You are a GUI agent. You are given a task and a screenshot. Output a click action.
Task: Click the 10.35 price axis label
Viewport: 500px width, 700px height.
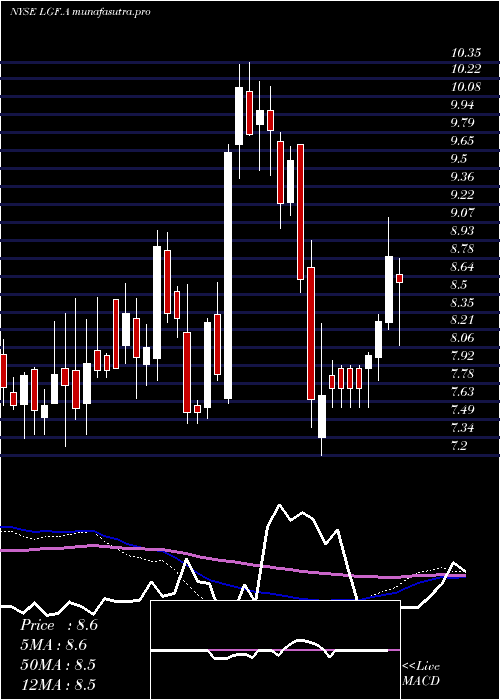(x=466, y=54)
